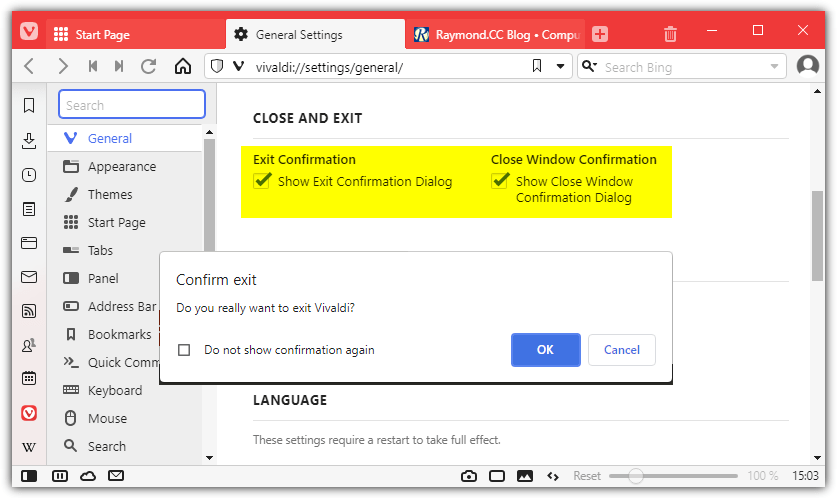Go to the home page
The image size is (837, 498).
[x=183, y=67]
